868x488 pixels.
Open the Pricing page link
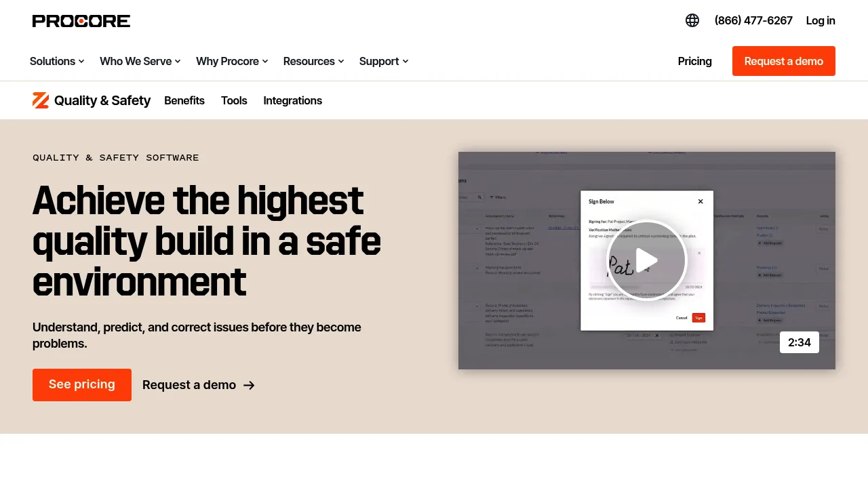click(x=695, y=61)
